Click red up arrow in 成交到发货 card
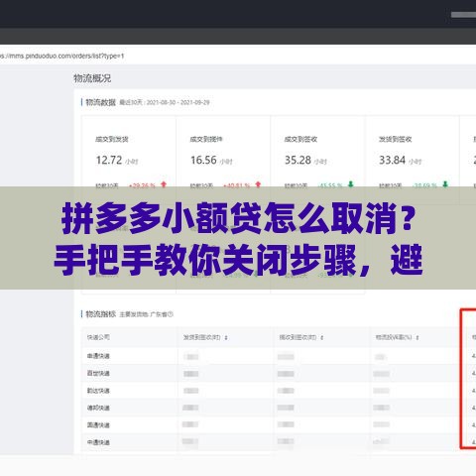The width and height of the screenshot is (476, 476). tap(164, 184)
